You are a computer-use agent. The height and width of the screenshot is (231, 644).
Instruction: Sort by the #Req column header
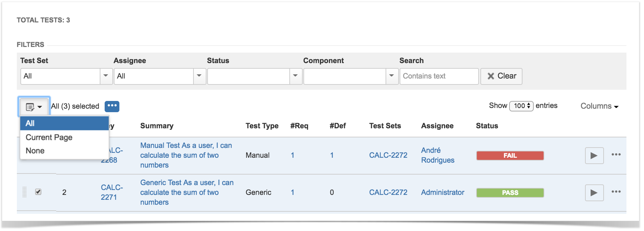[299, 126]
